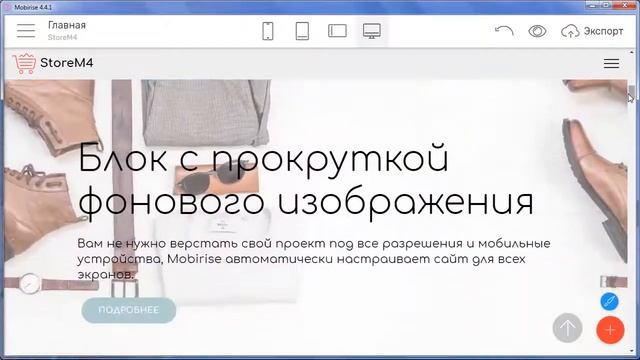Switch to tablet portrait preview

click(x=302, y=31)
